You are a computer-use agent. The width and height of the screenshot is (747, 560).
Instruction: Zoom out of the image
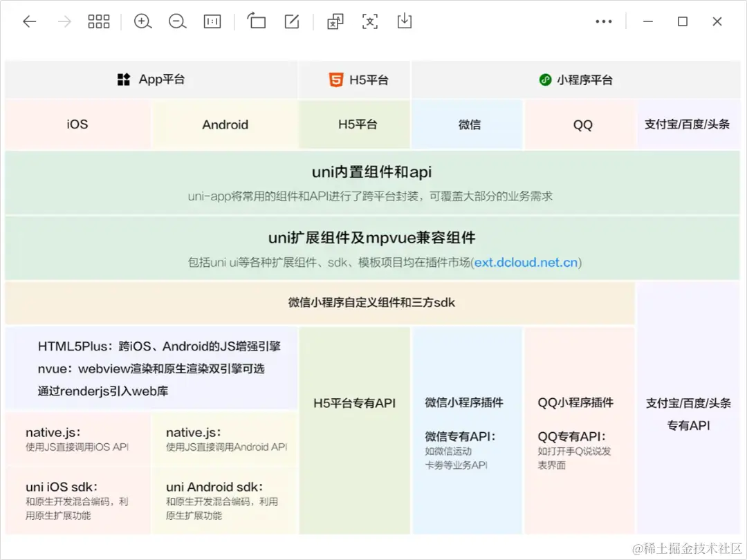click(x=177, y=21)
